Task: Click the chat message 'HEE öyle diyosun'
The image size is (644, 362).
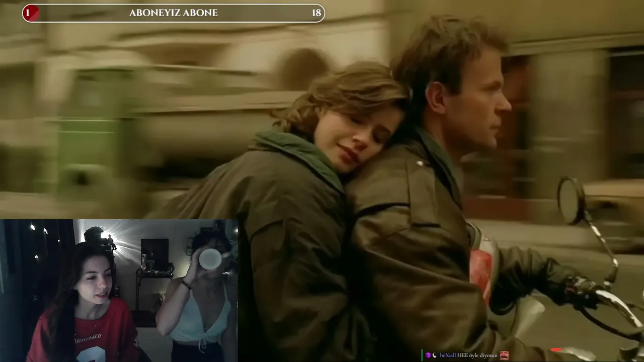Action: pos(477,355)
